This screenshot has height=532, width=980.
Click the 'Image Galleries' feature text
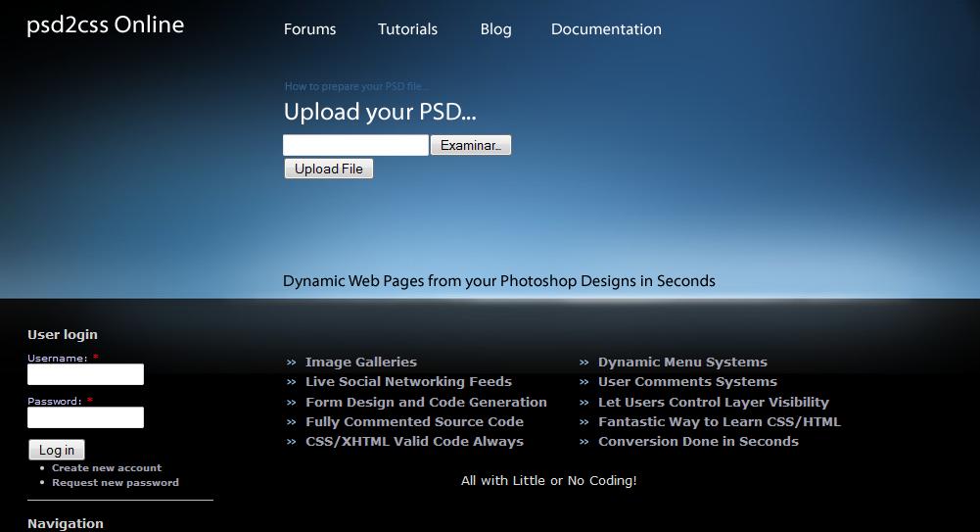[360, 362]
